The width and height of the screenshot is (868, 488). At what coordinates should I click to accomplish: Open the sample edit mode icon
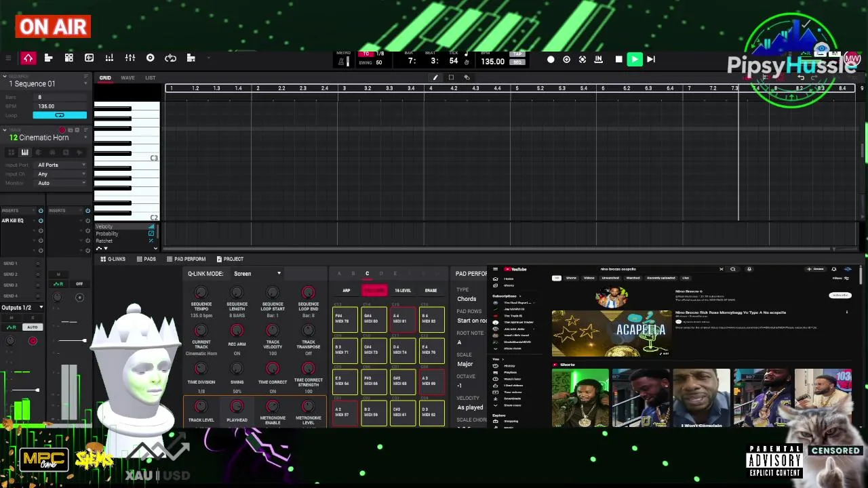point(89,58)
